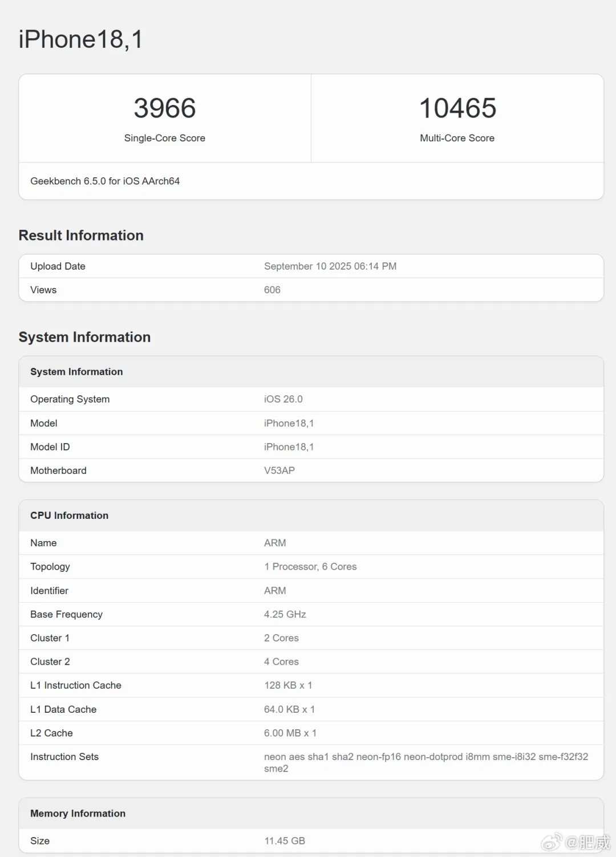
Task: Click the topology value 1 Processor, 6 Cores
Action: click(x=310, y=567)
